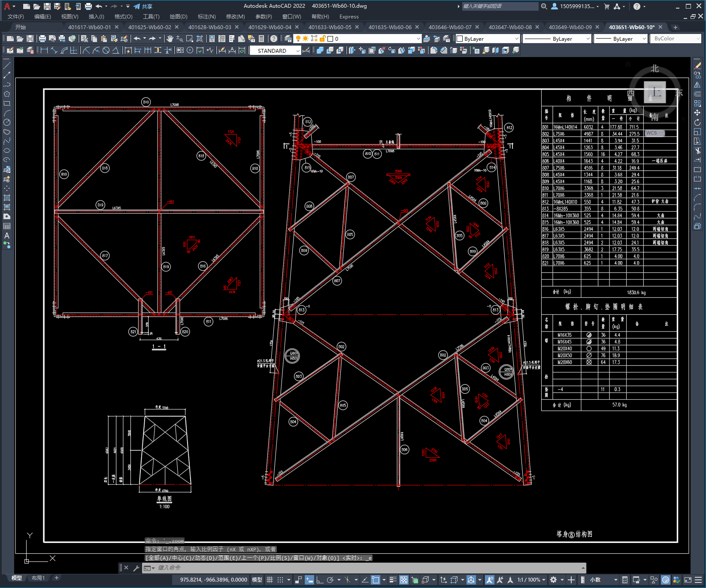Toggle transparency display in status bar

pos(404,580)
